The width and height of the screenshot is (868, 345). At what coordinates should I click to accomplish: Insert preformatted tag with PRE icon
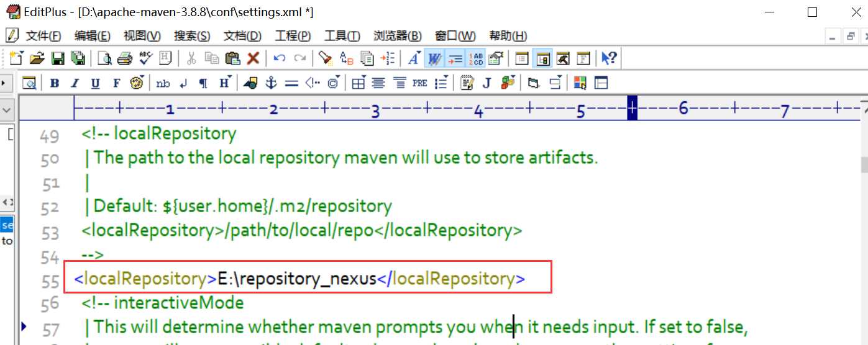point(420,83)
